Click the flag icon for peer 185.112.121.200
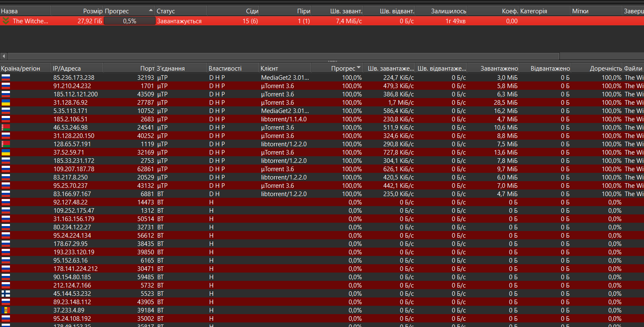The width and height of the screenshot is (644, 327). (x=6, y=94)
